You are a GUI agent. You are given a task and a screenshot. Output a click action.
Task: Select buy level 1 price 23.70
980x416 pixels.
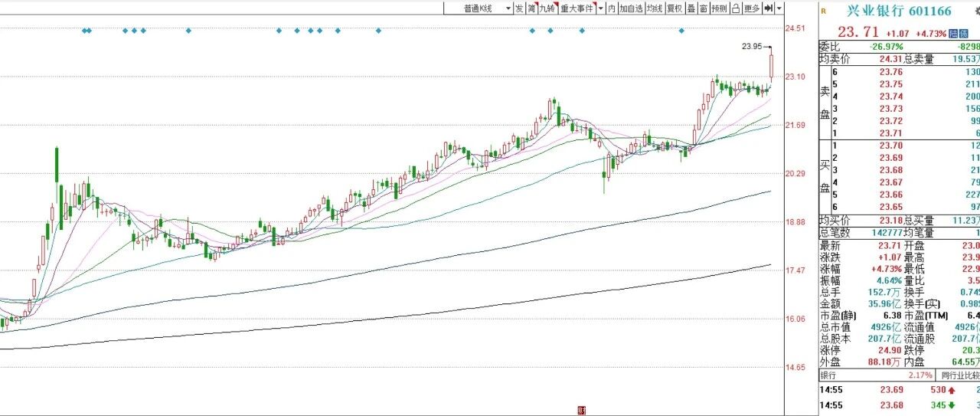[x=891, y=146]
